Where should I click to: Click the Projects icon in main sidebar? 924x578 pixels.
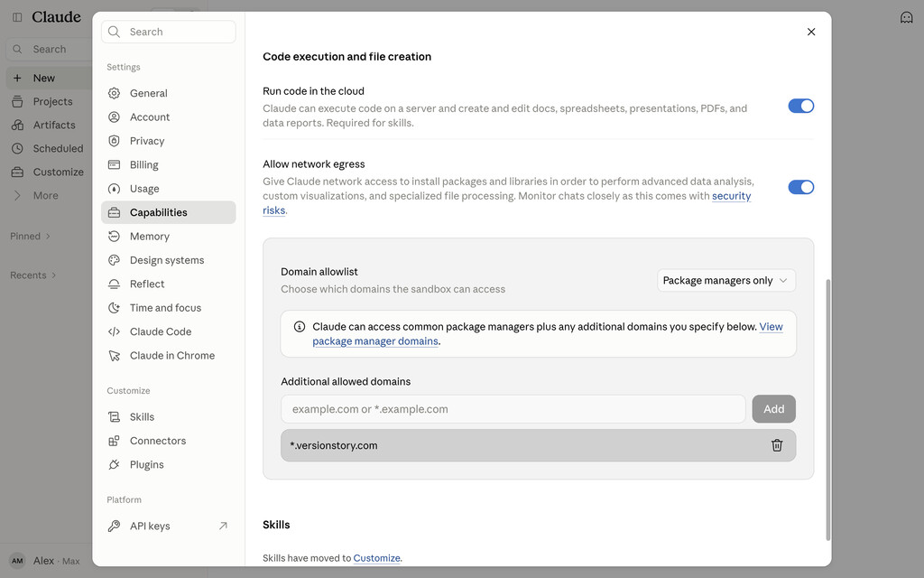pos(18,101)
